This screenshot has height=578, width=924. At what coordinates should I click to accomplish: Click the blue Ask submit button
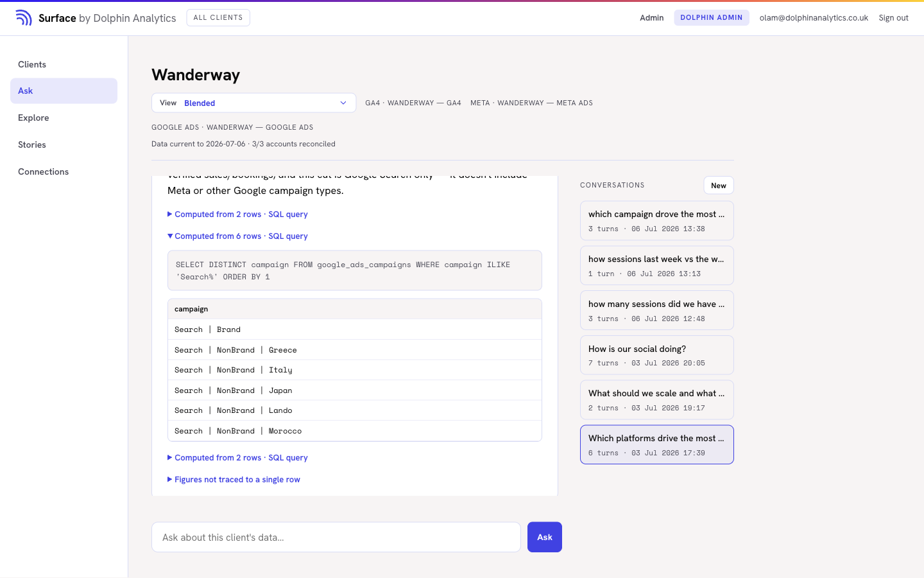[x=545, y=537]
